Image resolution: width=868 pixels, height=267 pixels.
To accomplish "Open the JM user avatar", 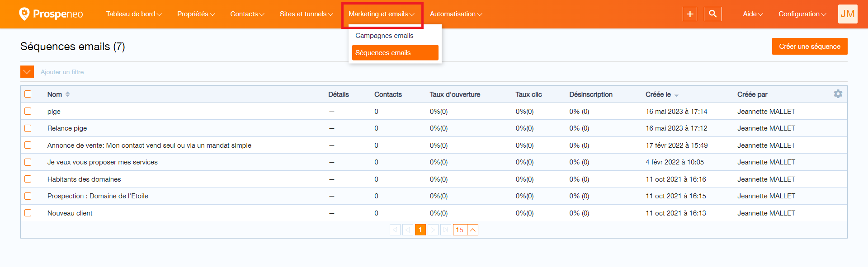I will pos(848,14).
